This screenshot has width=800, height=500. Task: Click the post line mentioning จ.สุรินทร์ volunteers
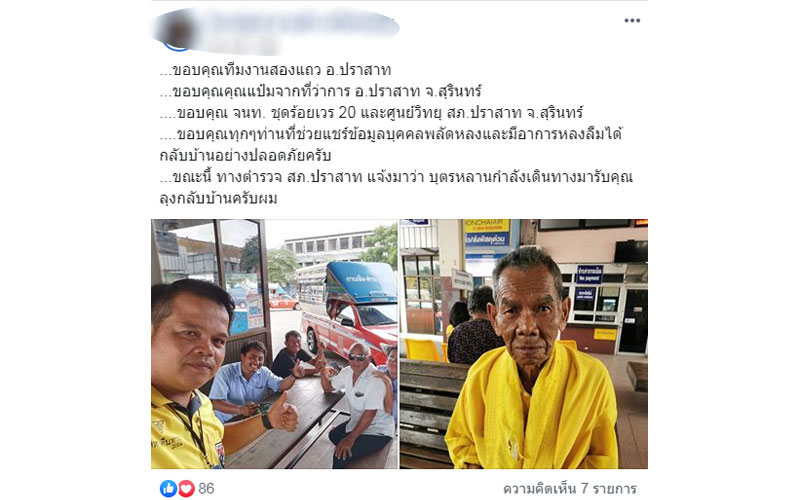(372, 113)
